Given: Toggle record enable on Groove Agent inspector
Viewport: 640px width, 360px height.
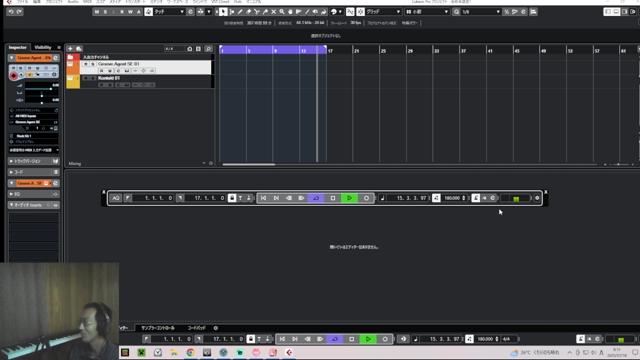Looking at the screenshot, I should tap(13, 76).
